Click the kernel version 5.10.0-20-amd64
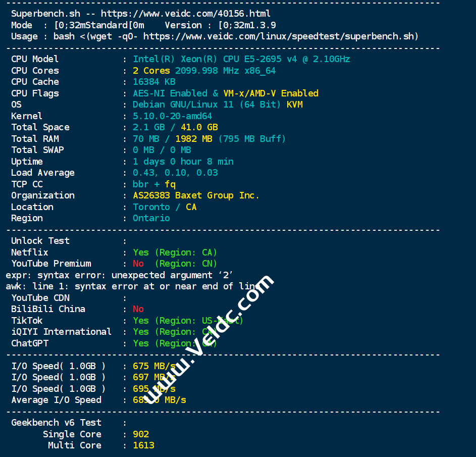 point(172,116)
